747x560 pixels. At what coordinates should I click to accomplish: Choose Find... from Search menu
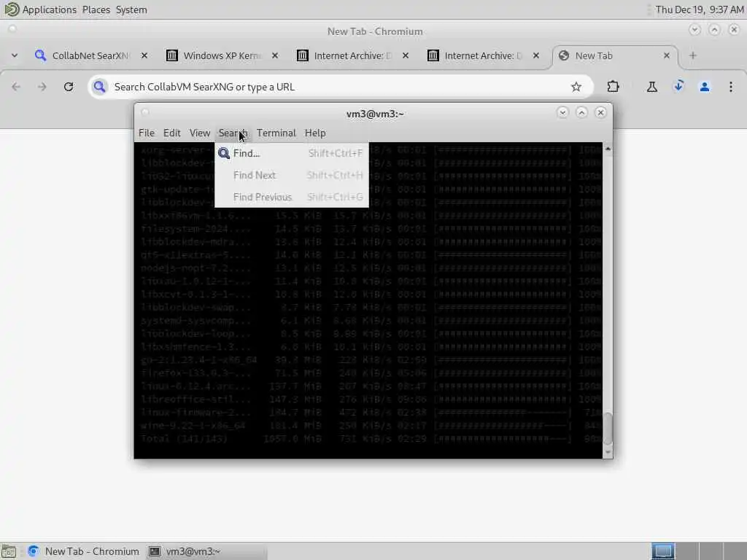click(292, 153)
